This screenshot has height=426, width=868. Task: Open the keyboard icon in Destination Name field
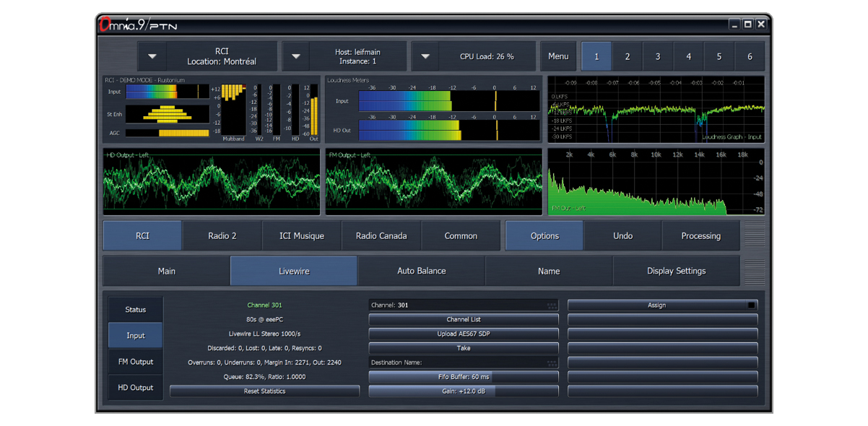(552, 362)
